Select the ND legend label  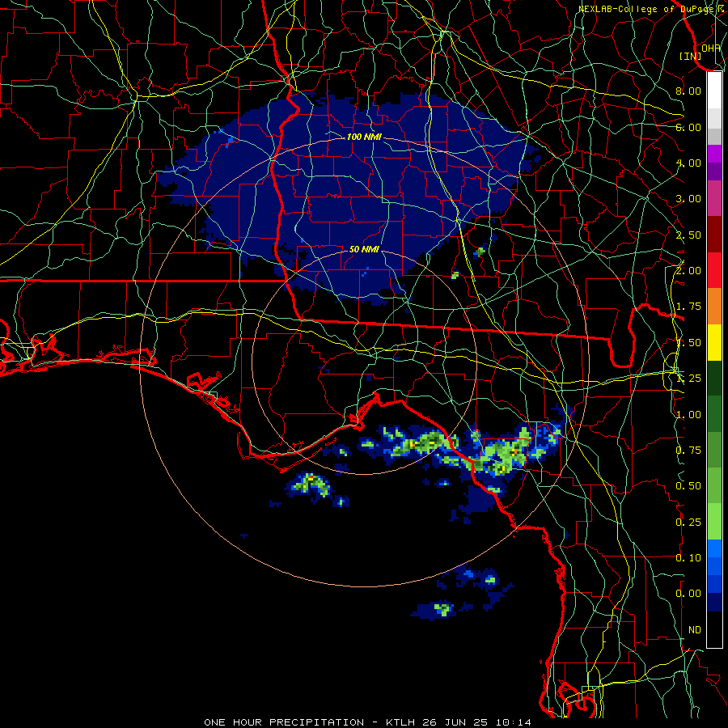695,630
